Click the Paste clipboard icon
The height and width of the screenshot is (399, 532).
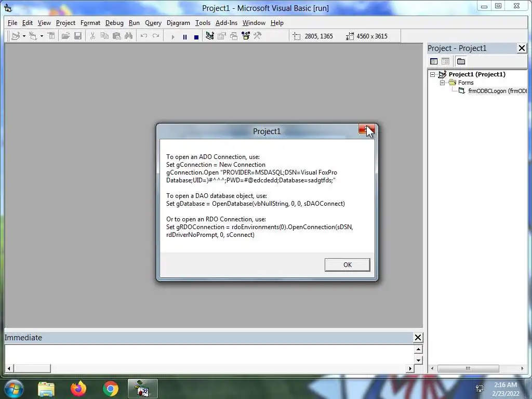(x=117, y=36)
